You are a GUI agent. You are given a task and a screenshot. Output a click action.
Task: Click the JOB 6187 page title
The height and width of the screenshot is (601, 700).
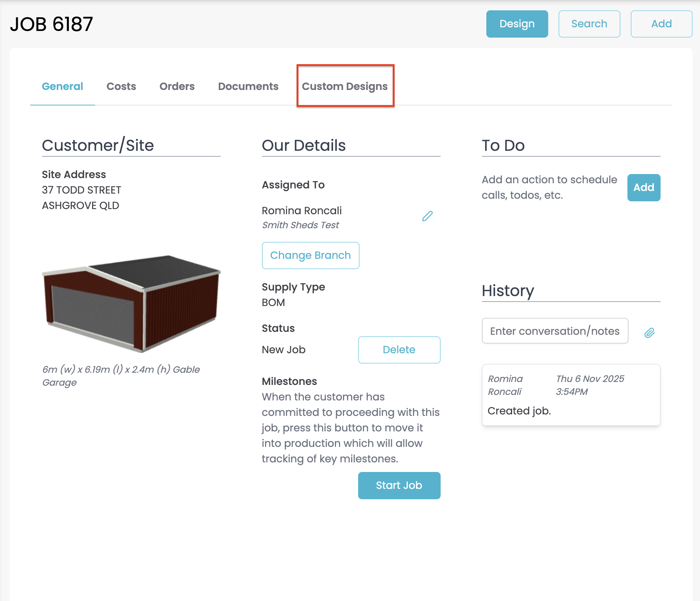(x=52, y=24)
